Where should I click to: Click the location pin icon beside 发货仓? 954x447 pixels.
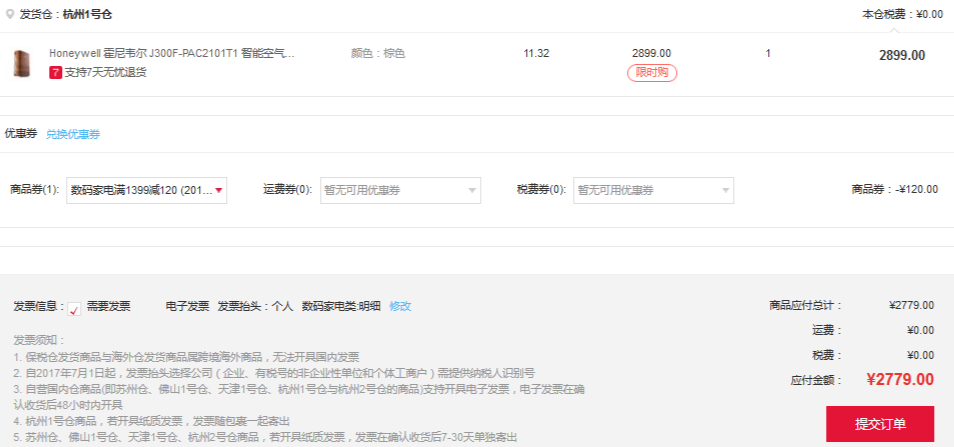pos(9,15)
